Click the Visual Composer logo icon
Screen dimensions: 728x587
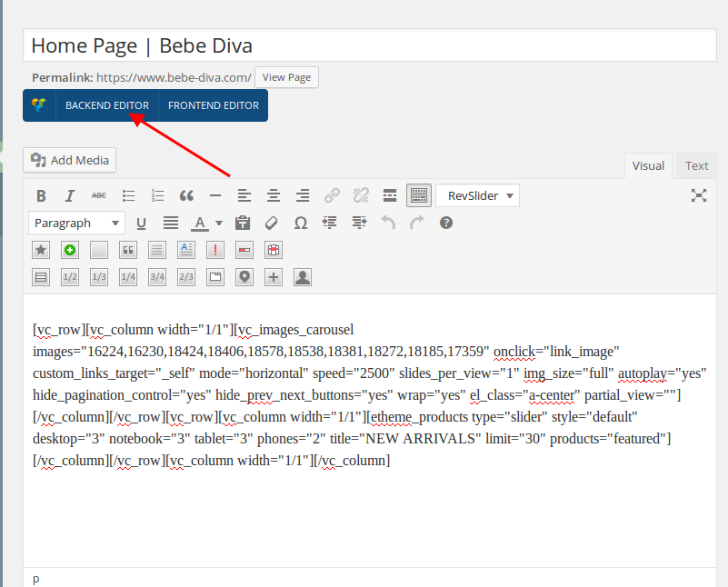(x=39, y=104)
